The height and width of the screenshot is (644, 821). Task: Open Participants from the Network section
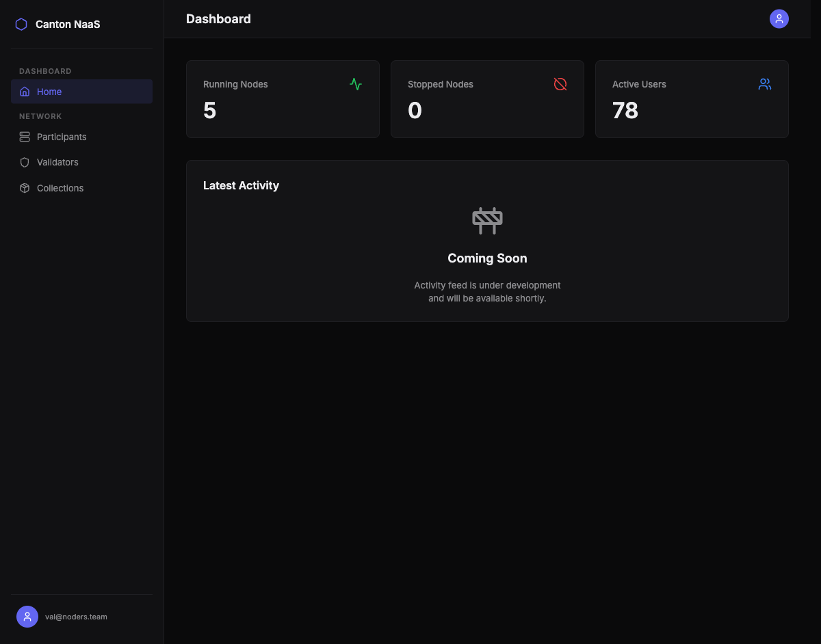[62, 137]
